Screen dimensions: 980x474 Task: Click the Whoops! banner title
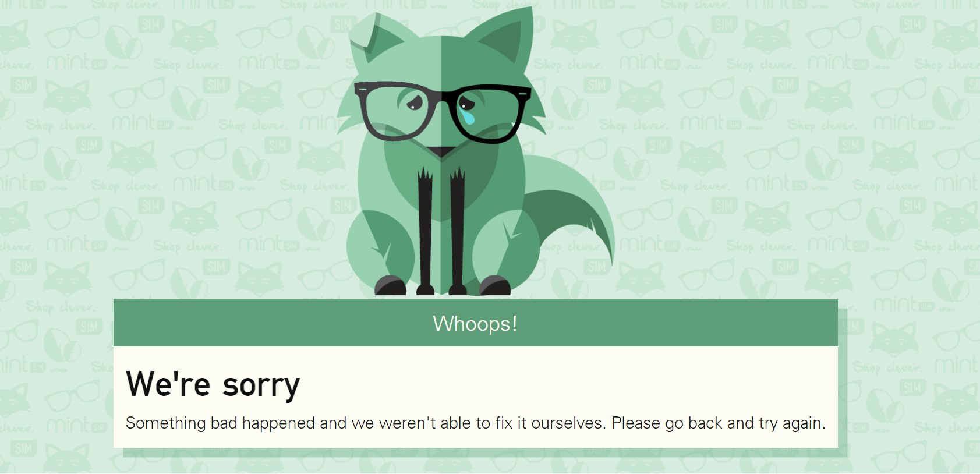[475, 324]
